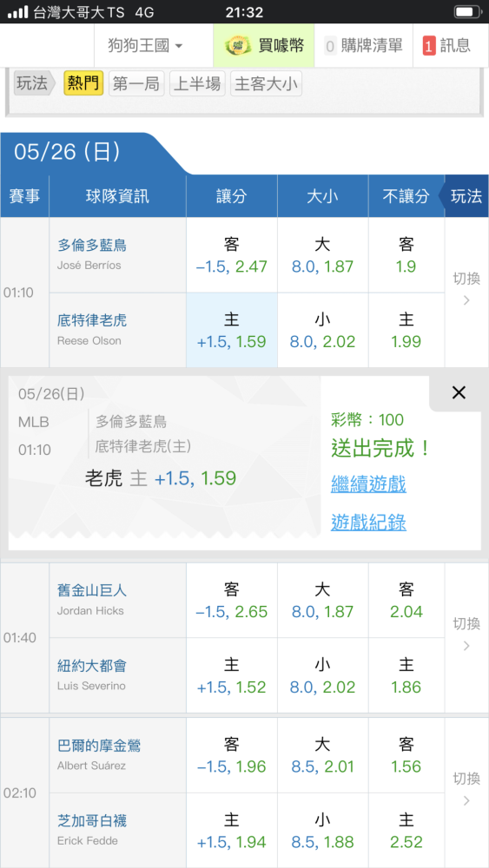Pick White Sox 主 +1.5, 1.94 spread

[x=232, y=831]
